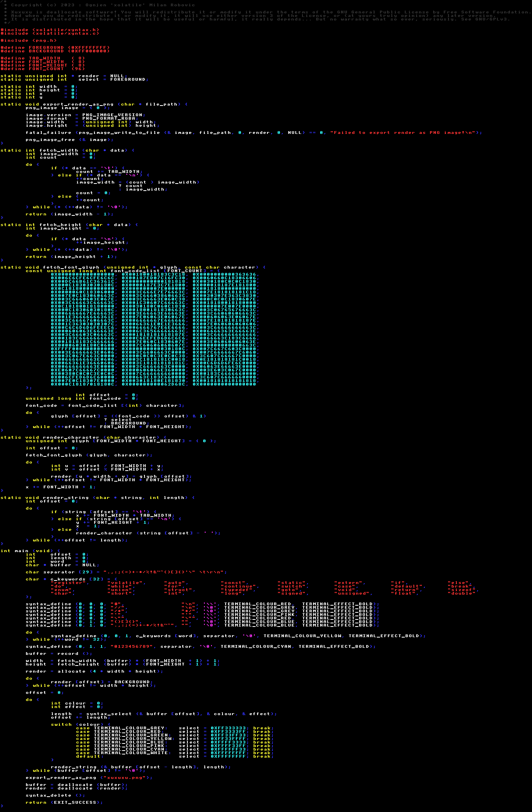Click the "double" keyword string
Screen dimensions: 532x812
click(x=462, y=593)
